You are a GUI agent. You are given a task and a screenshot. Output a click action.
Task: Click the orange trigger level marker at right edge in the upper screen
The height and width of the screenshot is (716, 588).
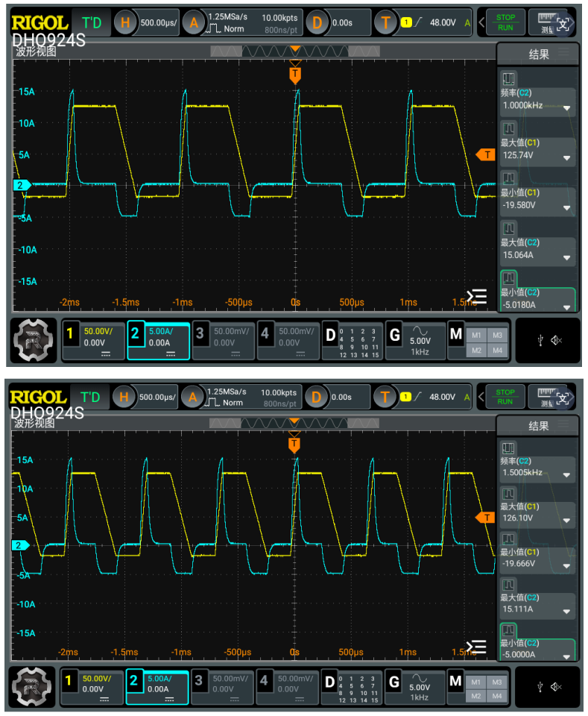point(486,155)
